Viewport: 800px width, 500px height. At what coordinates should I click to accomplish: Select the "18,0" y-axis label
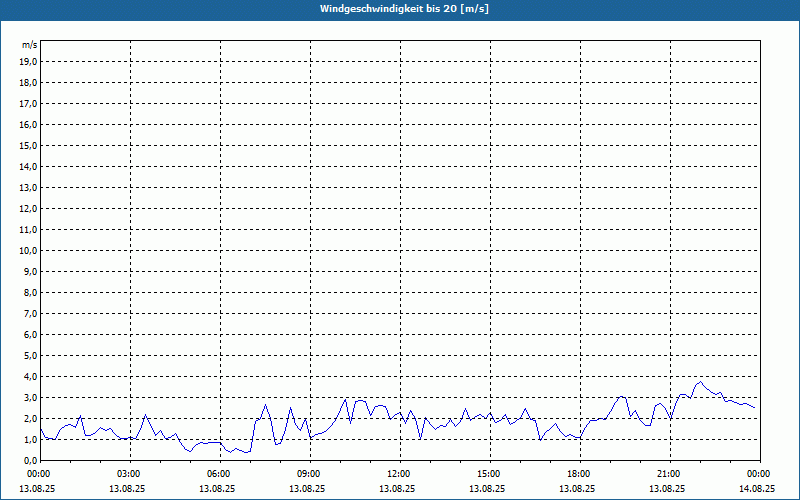tap(28, 83)
